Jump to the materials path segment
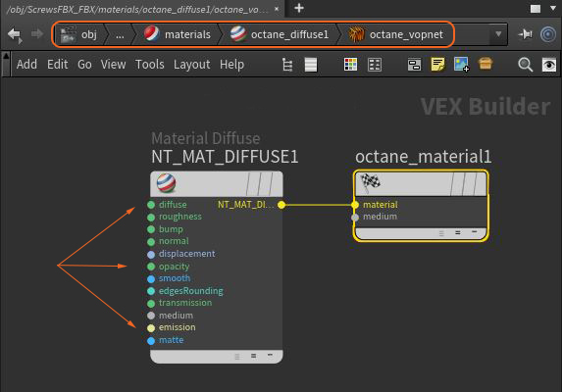Screen dimensions: 562x392 click(x=178, y=34)
